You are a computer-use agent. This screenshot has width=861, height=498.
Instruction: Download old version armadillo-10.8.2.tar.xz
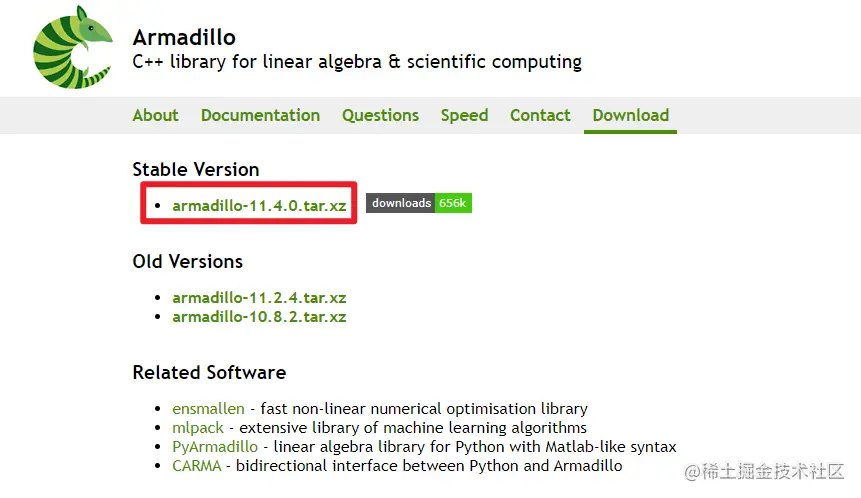click(259, 317)
